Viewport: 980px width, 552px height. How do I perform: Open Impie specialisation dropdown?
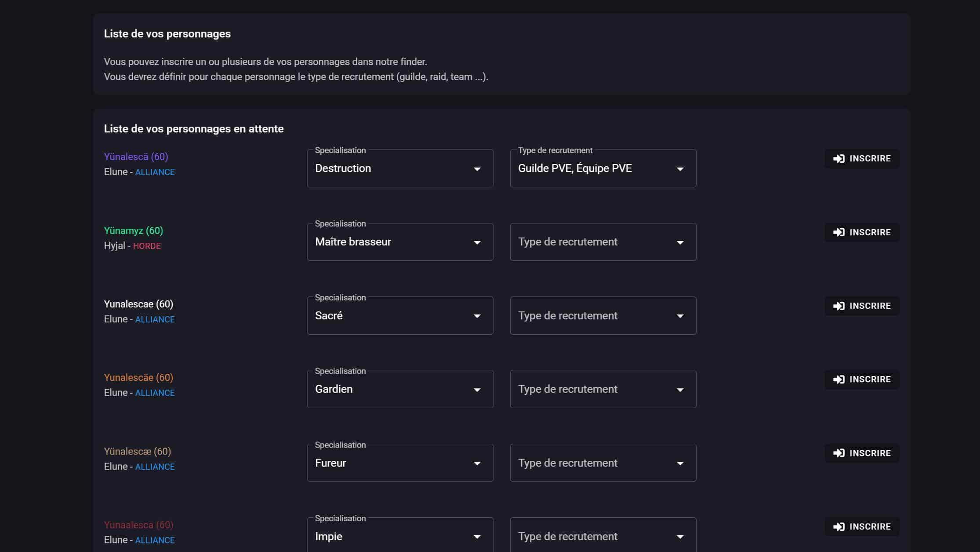coord(399,537)
